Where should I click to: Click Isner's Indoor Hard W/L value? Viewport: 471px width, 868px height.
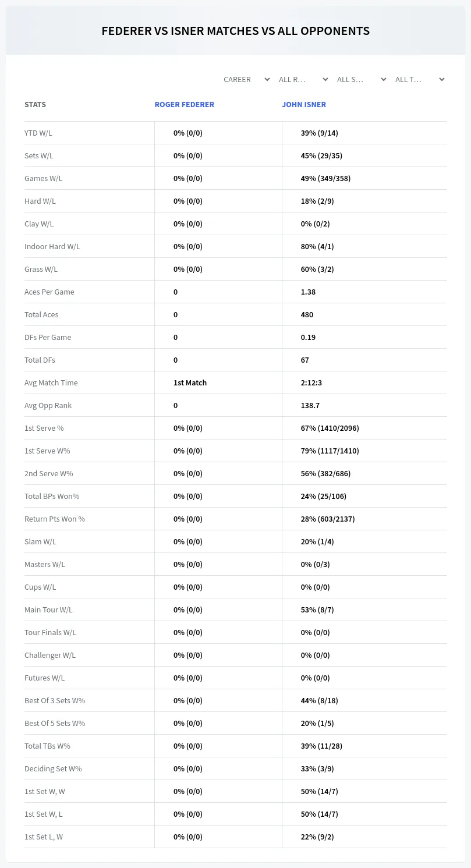coord(317,246)
